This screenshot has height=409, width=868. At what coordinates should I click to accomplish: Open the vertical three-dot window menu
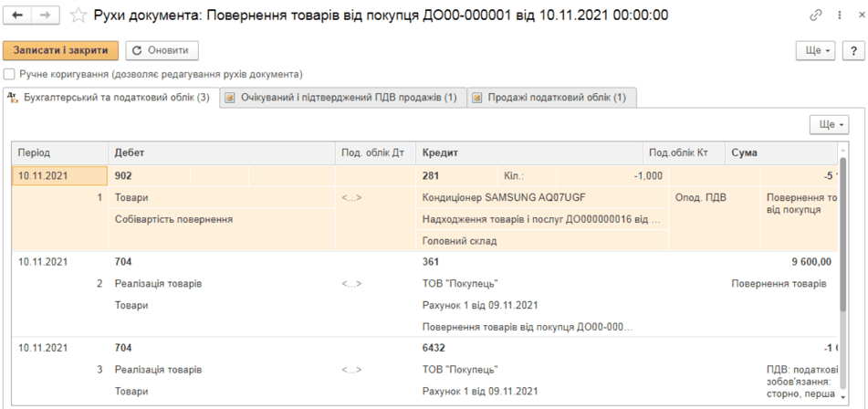coord(837,16)
